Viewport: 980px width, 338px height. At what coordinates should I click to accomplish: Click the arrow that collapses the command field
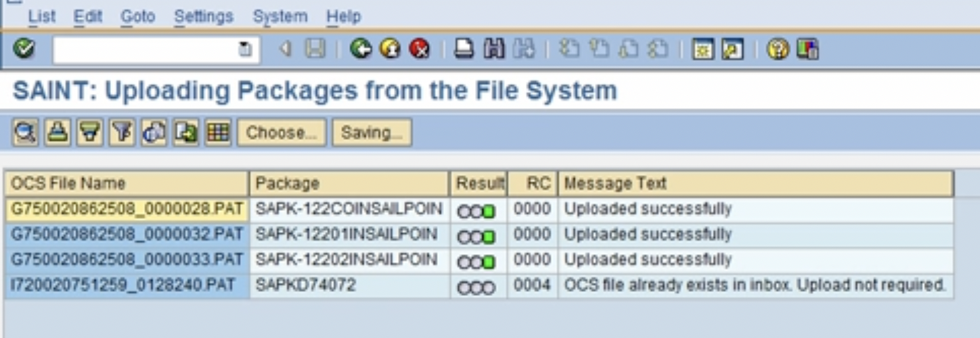pyautogui.click(x=286, y=49)
